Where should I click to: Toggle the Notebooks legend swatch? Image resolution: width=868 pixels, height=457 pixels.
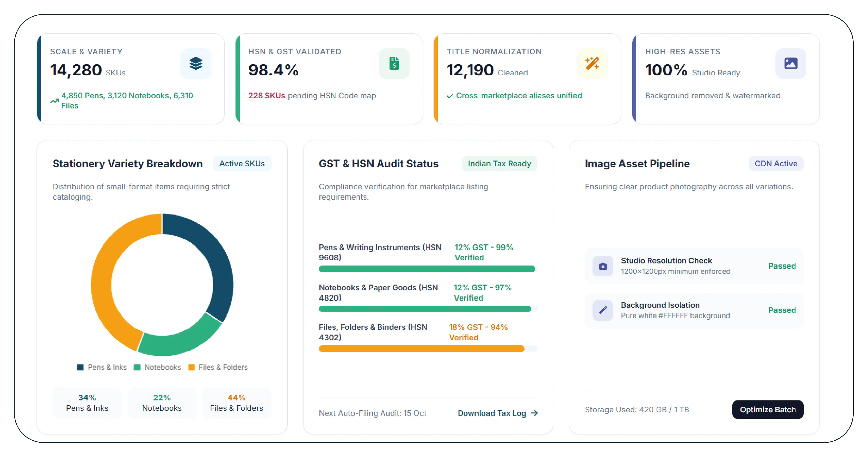(137, 367)
